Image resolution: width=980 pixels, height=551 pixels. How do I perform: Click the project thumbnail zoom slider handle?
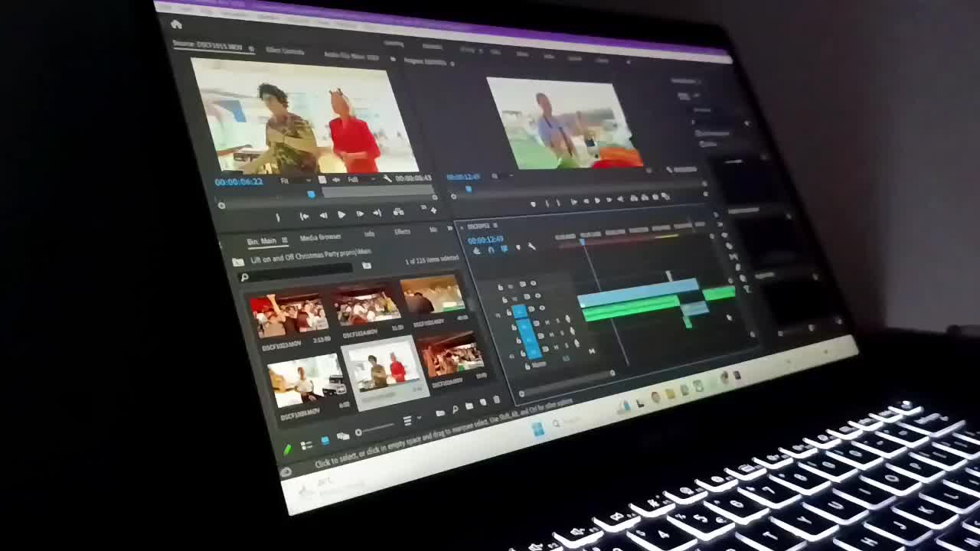click(358, 433)
